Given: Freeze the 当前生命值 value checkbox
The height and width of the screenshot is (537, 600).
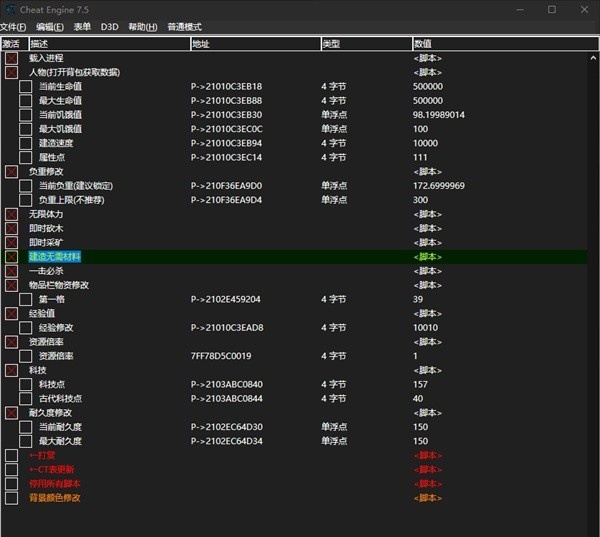Looking at the screenshot, I should tap(26, 87).
